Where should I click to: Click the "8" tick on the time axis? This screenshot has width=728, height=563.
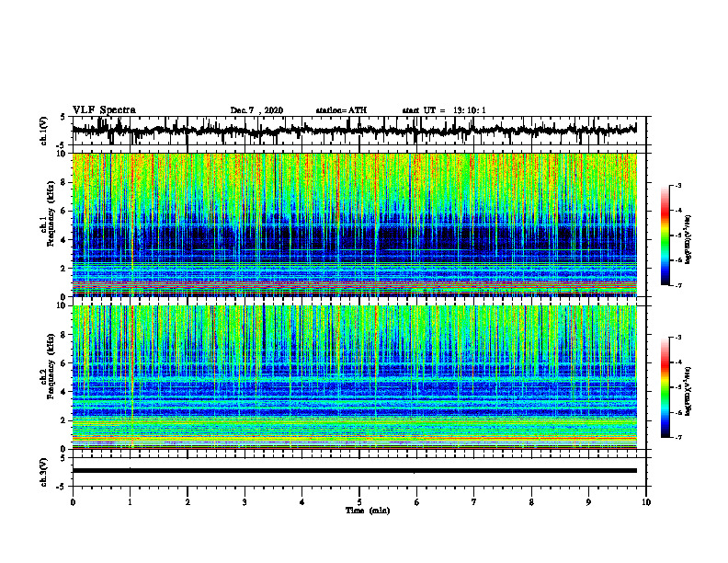click(531, 502)
